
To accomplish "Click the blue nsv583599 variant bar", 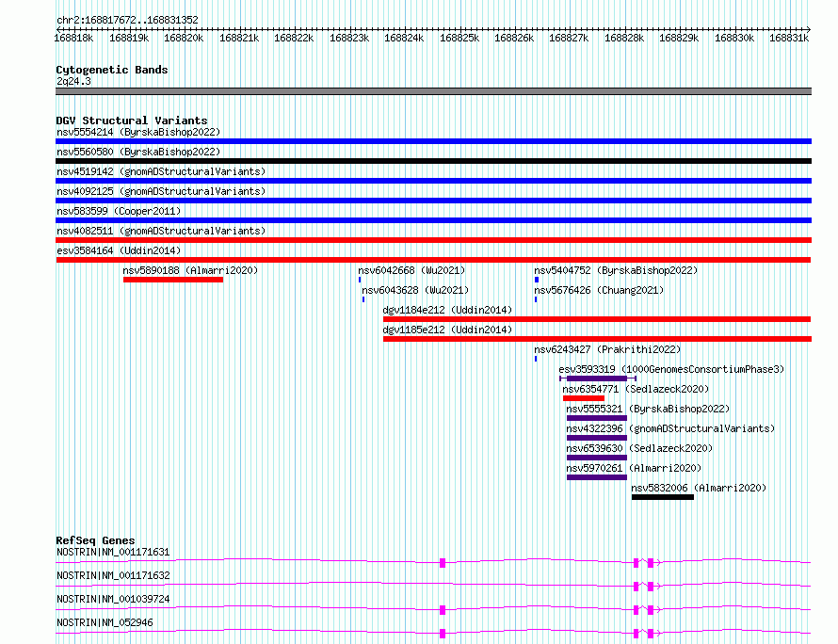I will pyautogui.click(x=433, y=220).
